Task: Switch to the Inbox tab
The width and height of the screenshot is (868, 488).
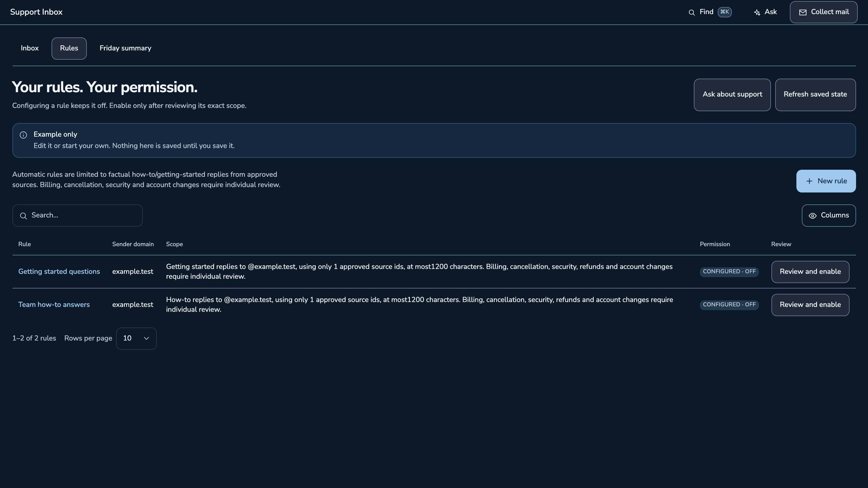Action: coord(30,48)
